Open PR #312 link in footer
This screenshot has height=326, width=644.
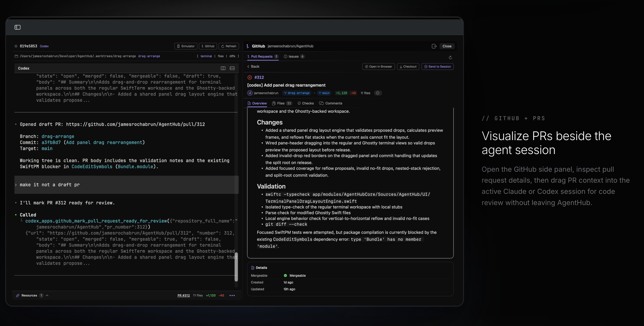coord(184,295)
